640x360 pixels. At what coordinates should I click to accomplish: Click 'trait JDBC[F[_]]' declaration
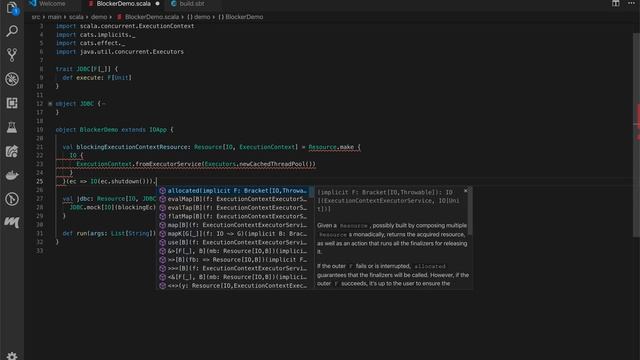[x=87, y=69]
